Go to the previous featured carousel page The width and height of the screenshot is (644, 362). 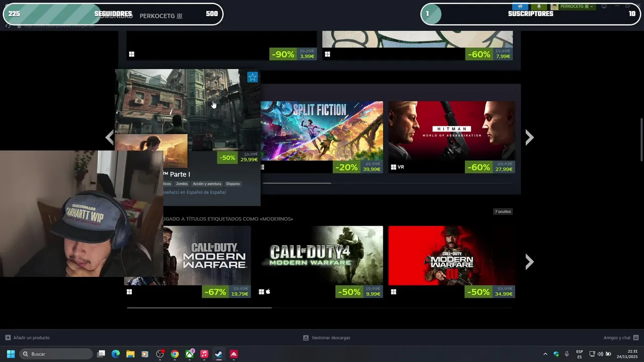point(109,137)
